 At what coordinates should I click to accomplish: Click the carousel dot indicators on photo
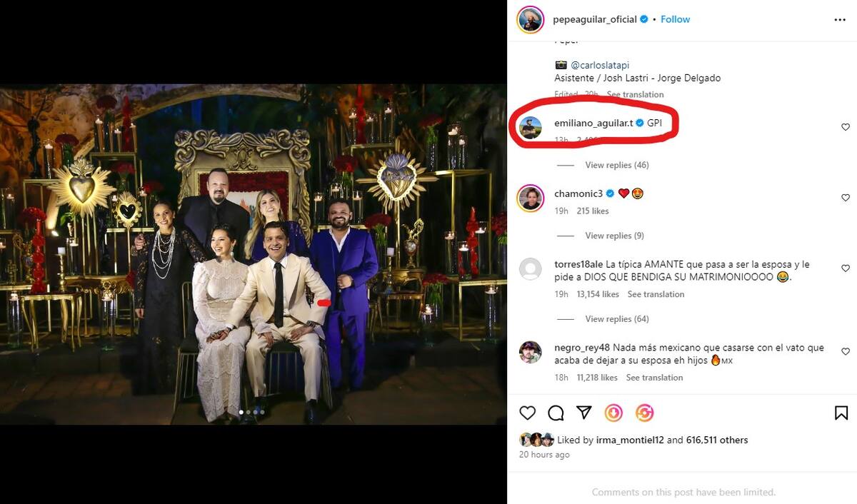[251, 412]
